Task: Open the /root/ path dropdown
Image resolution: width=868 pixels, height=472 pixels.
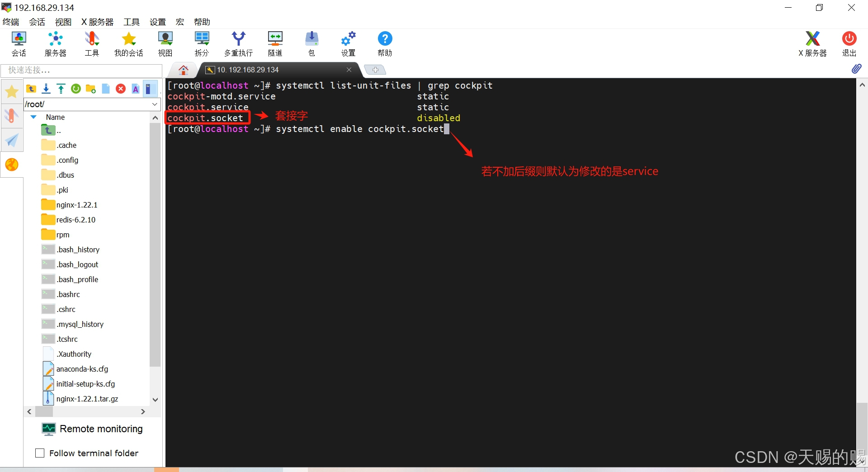Action: point(154,104)
